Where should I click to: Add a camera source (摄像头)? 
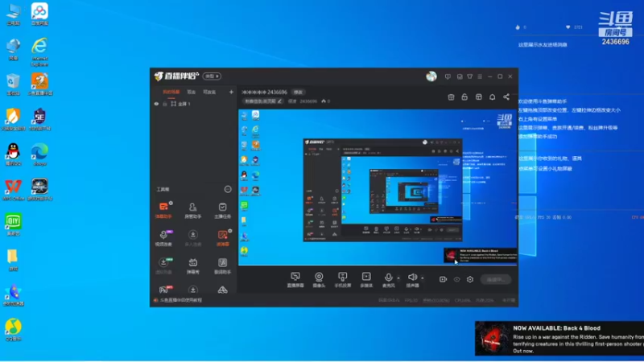pos(319,279)
